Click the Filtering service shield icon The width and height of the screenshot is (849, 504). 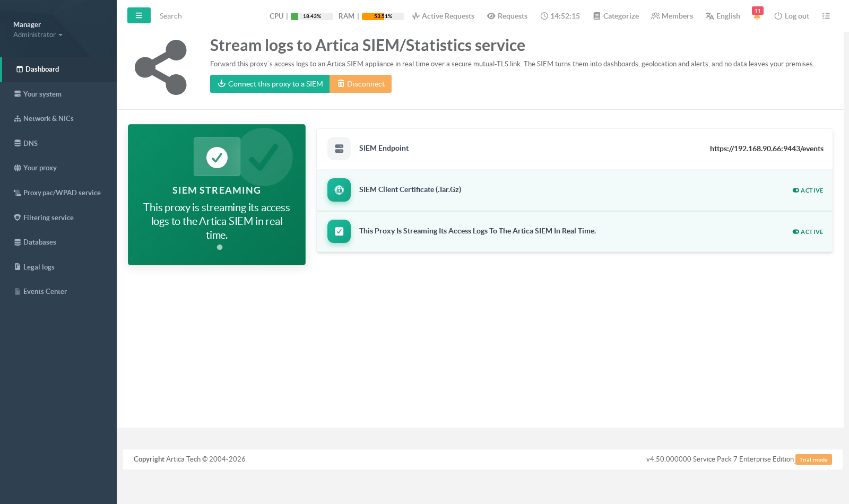18,218
